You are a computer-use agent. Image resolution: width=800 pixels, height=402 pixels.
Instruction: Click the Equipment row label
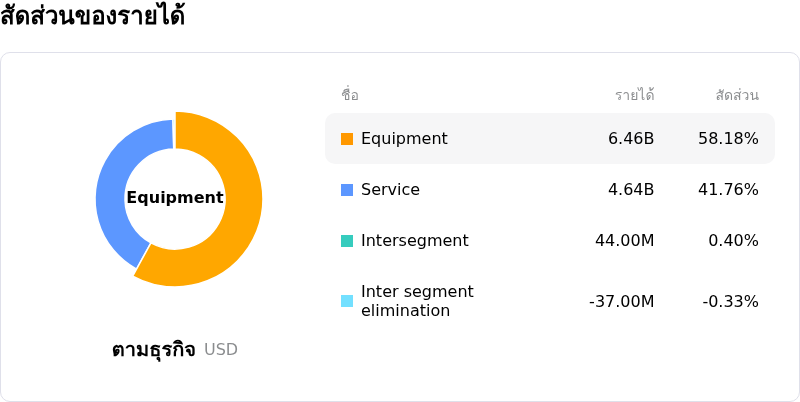coord(404,139)
